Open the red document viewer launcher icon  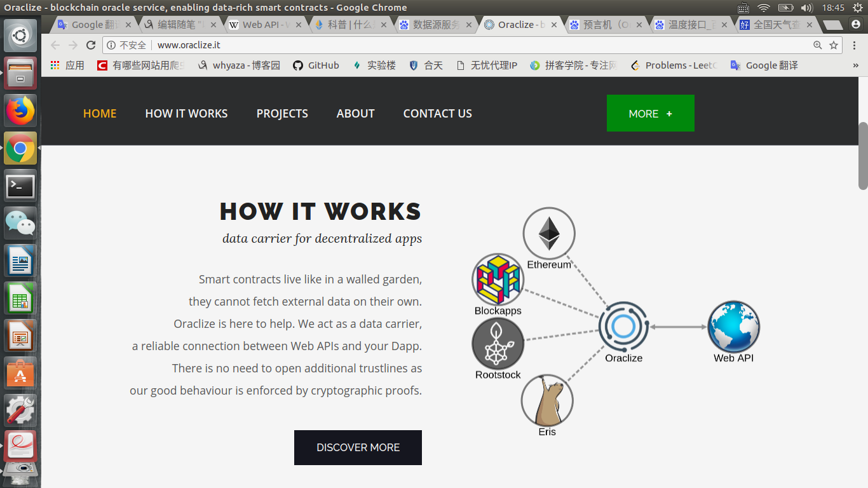pyautogui.click(x=20, y=447)
